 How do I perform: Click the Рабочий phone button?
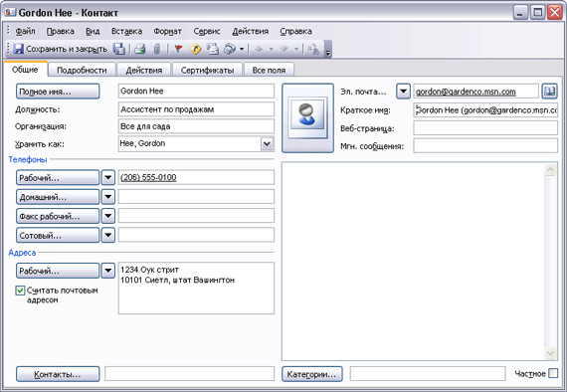tap(58, 177)
